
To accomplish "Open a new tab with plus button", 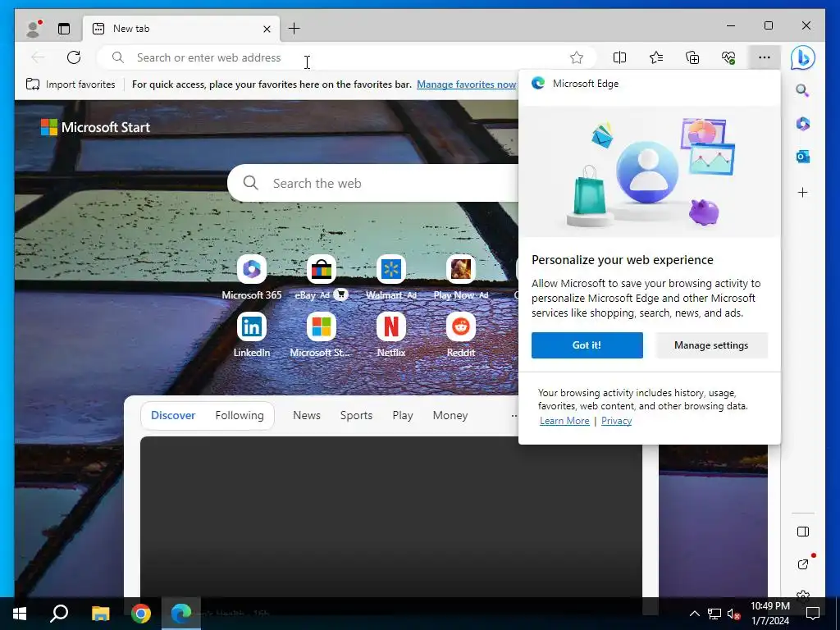I will pos(294,29).
